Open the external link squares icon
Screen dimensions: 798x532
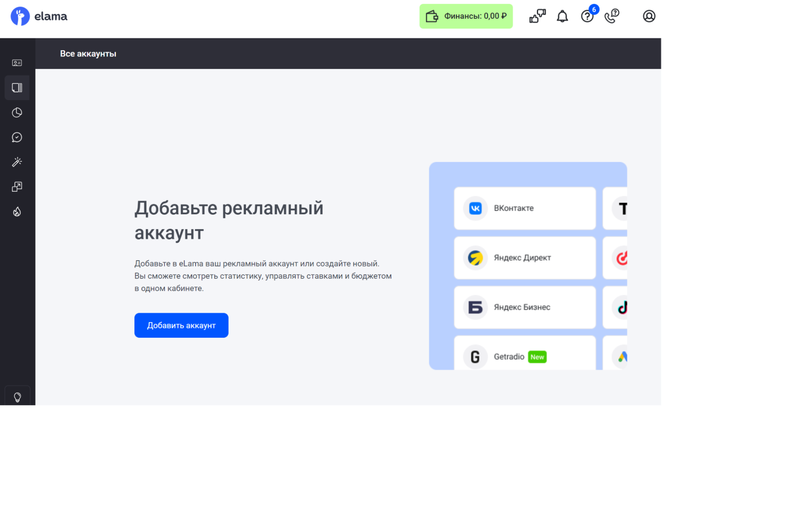pos(17,187)
